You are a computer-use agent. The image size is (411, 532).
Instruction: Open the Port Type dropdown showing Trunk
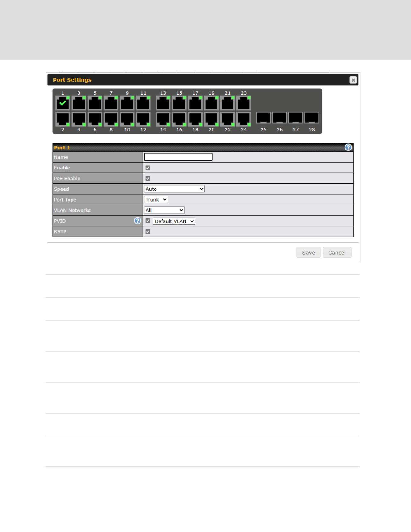(x=156, y=199)
